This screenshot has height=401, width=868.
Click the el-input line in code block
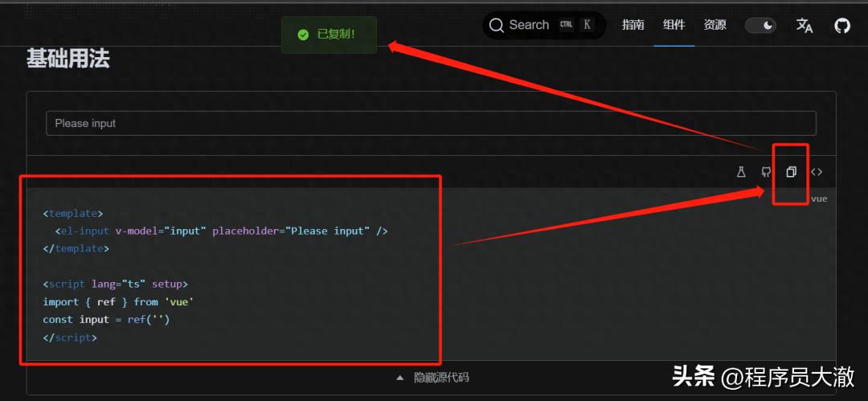(x=222, y=231)
